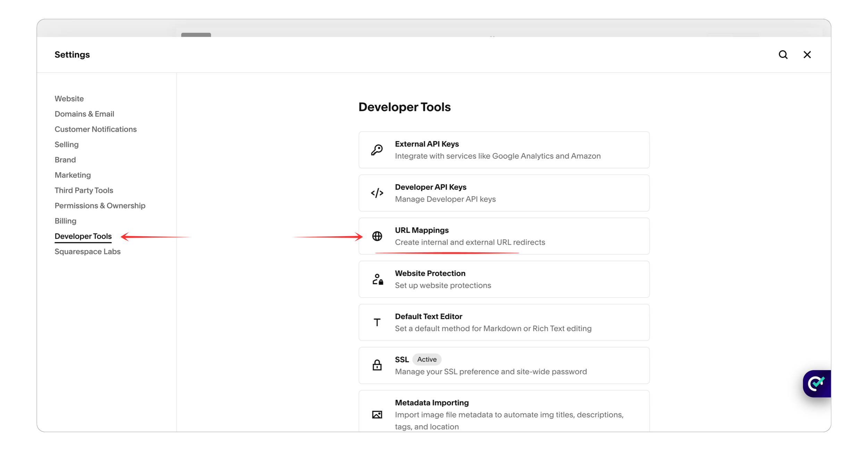Click the Developer Tools page heading
This screenshot has height=451, width=868.
(x=404, y=107)
